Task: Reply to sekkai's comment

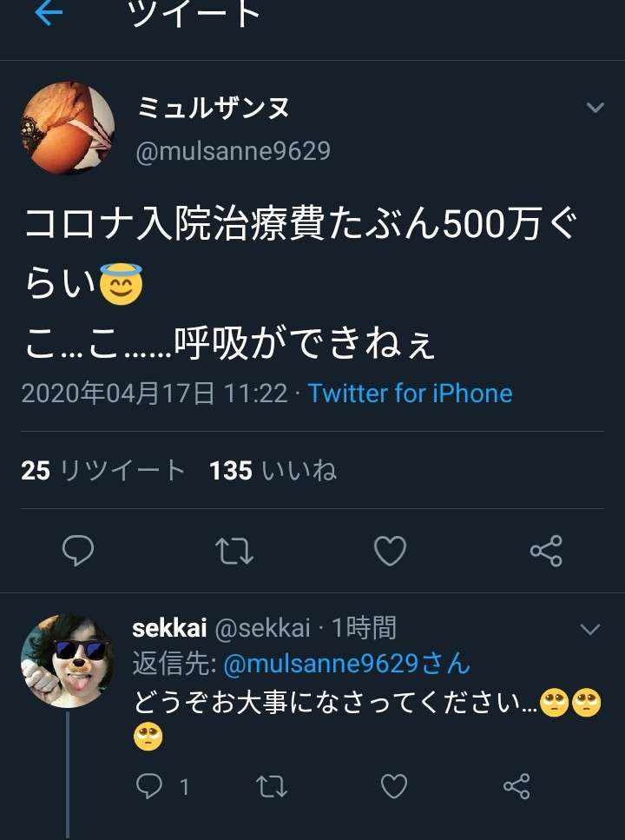Action: (149, 786)
